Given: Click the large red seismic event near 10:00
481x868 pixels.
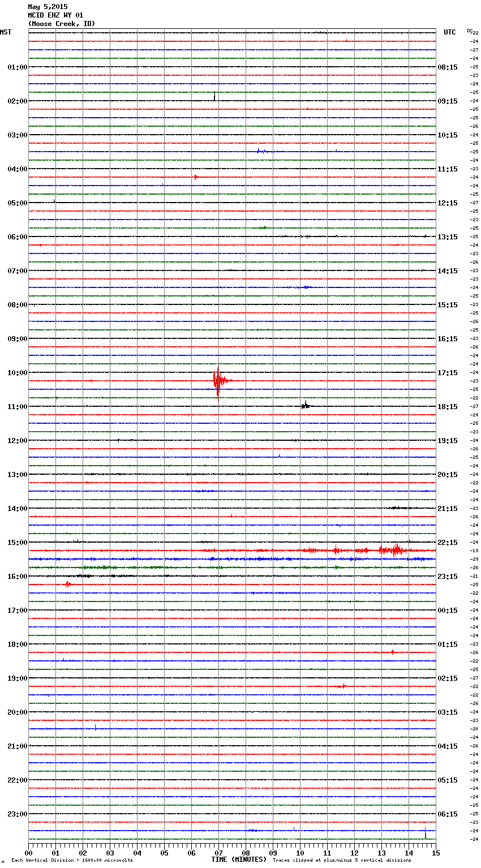Looking at the screenshot, I should [218, 381].
